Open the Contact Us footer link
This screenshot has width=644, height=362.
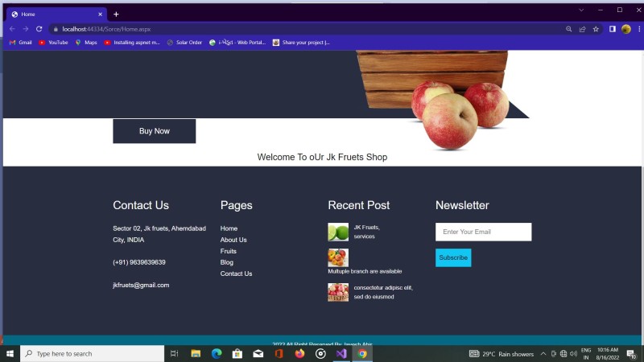coord(236,274)
